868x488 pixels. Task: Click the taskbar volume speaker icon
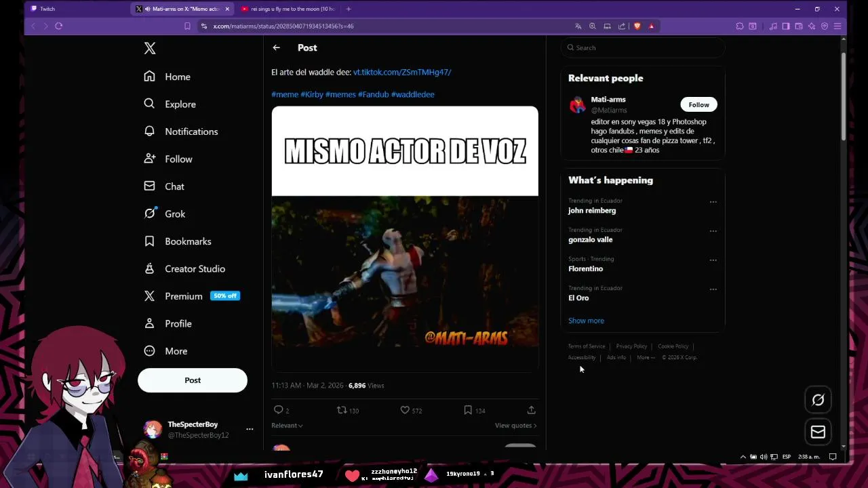tap(764, 457)
